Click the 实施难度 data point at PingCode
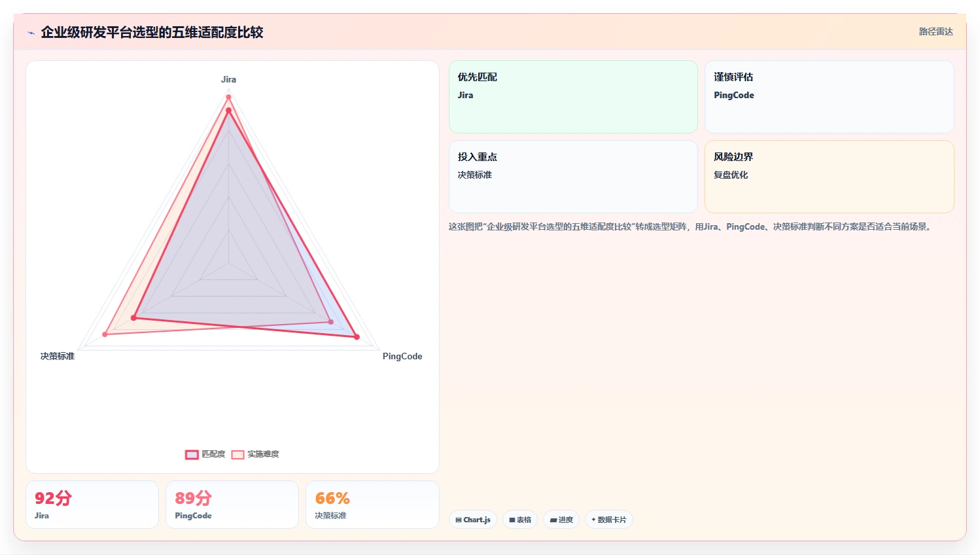 (x=330, y=322)
